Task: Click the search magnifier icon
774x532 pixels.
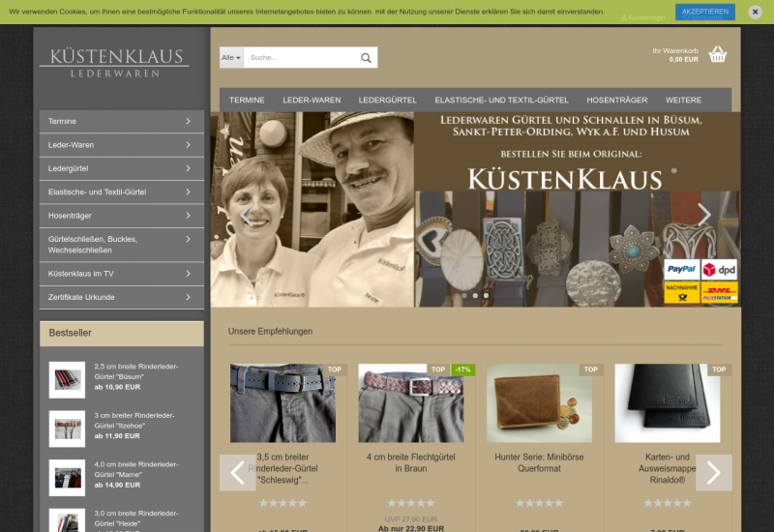Action: [x=366, y=58]
